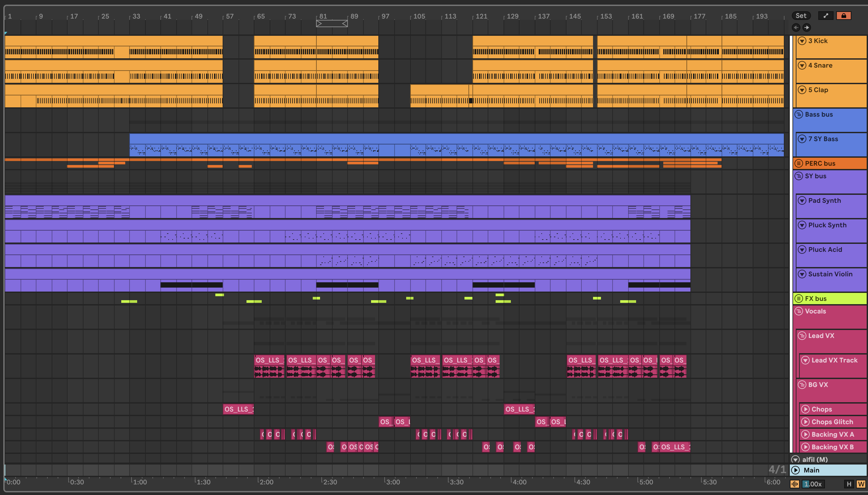Collapse the 3 Kick track
Viewport: 868px width, 495px height.
[802, 41]
